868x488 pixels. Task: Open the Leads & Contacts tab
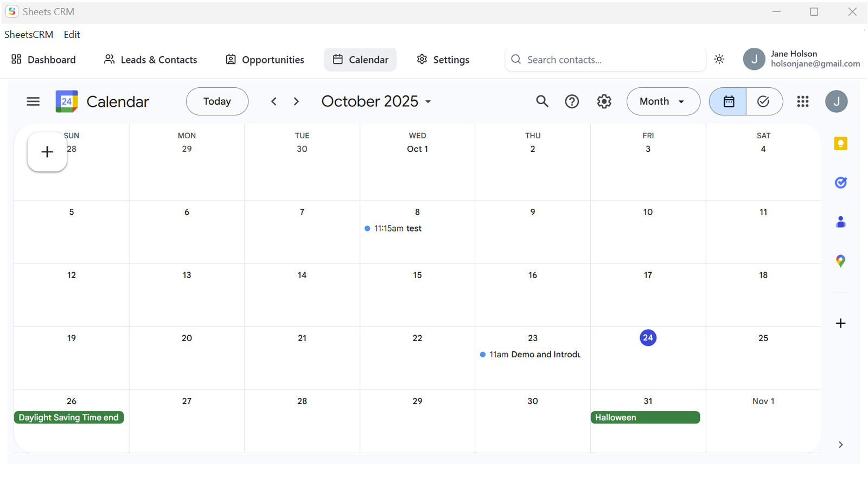[x=150, y=60]
